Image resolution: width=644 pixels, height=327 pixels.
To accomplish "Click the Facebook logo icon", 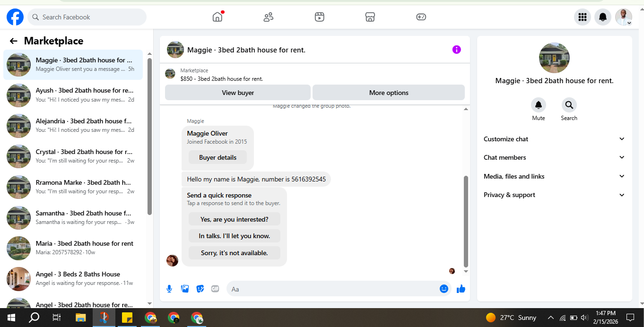I will pyautogui.click(x=15, y=17).
